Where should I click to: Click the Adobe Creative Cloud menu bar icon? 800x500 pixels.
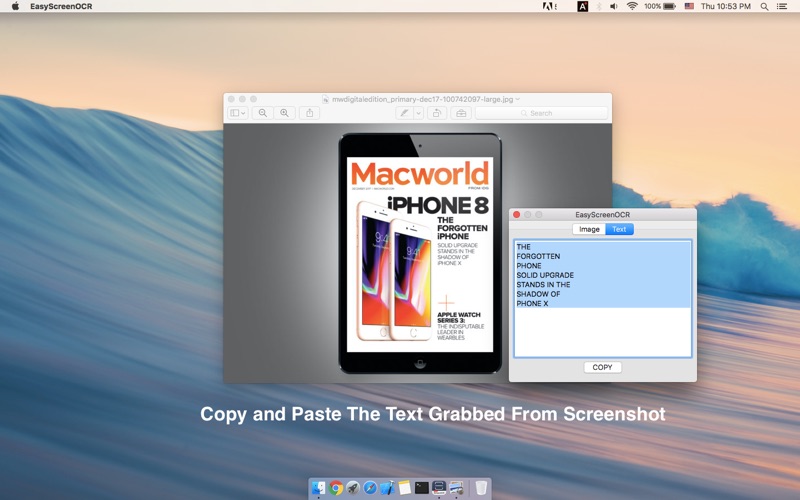(550, 6)
